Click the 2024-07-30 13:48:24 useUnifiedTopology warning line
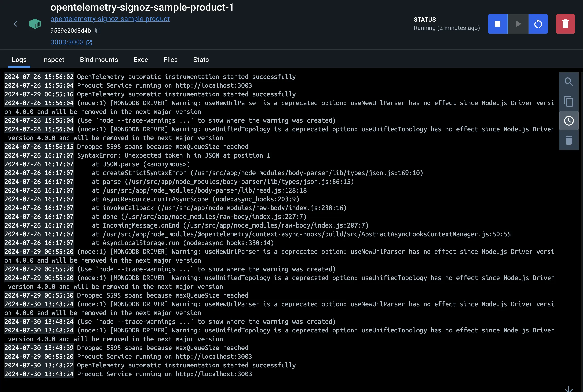This screenshot has height=392, width=583. [x=279, y=335]
